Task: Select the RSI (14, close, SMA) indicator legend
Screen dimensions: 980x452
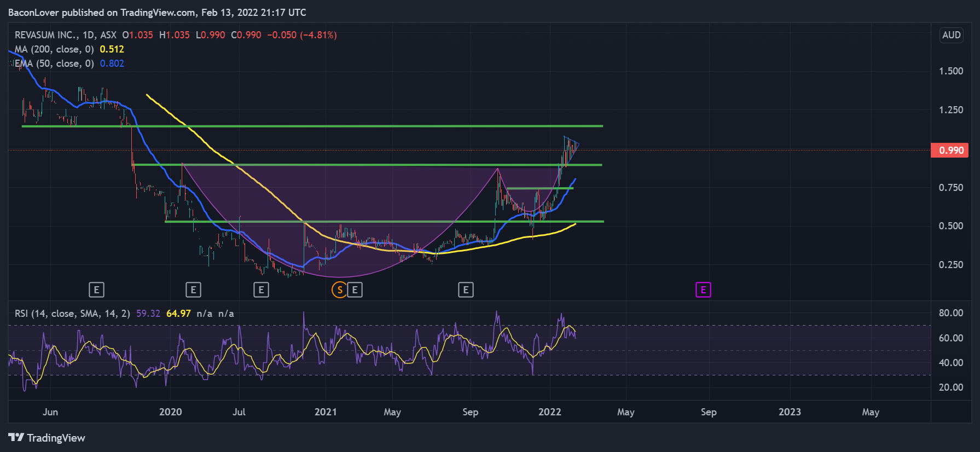Action: click(72, 314)
